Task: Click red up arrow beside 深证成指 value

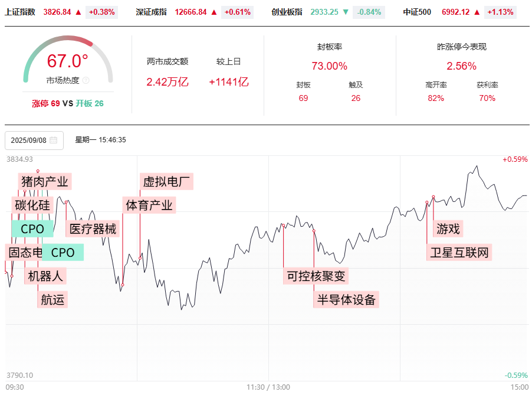Action: tap(214, 12)
